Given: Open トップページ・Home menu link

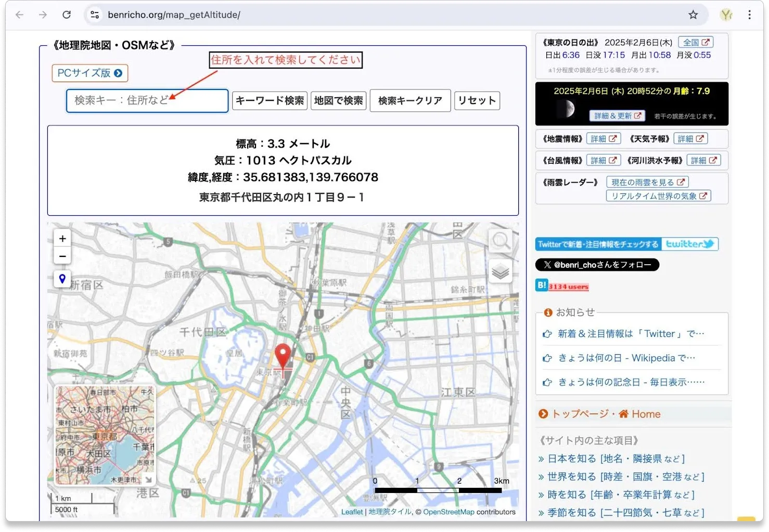Looking at the screenshot, I should (x=606, y=414).
